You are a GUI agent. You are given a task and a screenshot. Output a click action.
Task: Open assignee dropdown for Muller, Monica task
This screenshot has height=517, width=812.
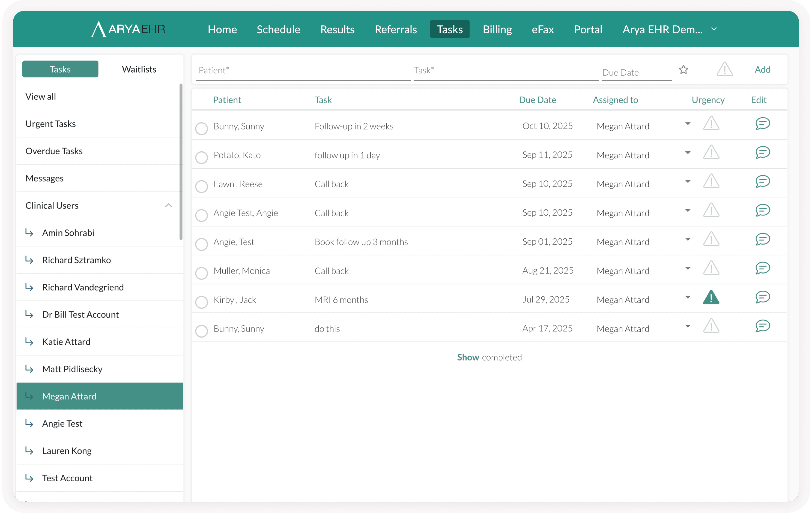tap(688, 269)
